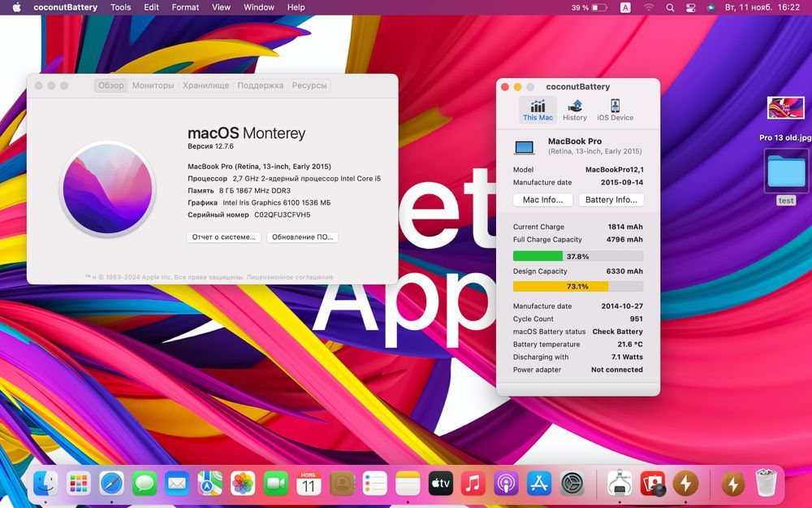
Task: Open Notes from the Dock
Action: click(x=408, y=484)
